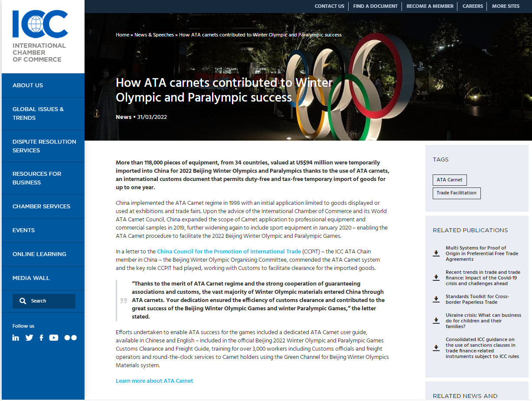
Task: Click the News & Speeches breadcrumb
Action: tap(154, 35)
